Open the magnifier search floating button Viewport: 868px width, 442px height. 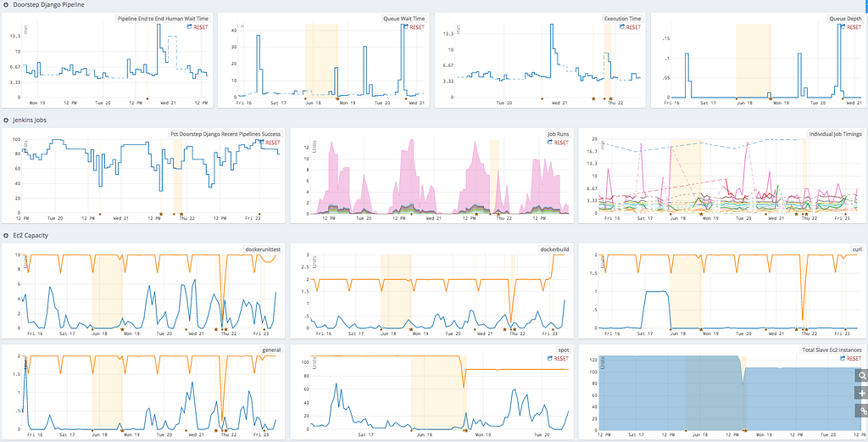tap(862, 376)
